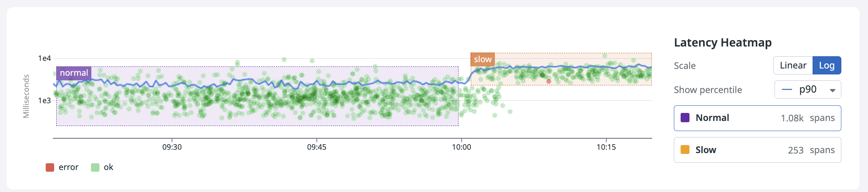Click the 'error' legend text
Image resolution: width=868 pixels, height=192 pixels.
[x=69, y=167]
